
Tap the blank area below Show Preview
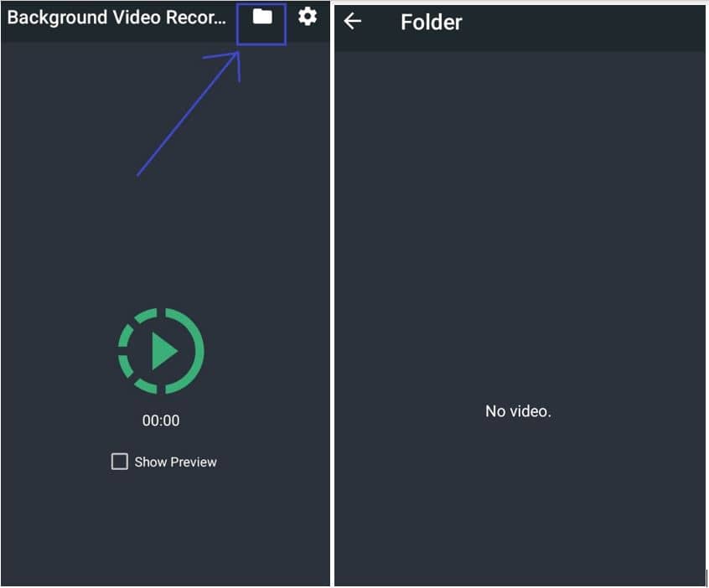coord(165,527)
